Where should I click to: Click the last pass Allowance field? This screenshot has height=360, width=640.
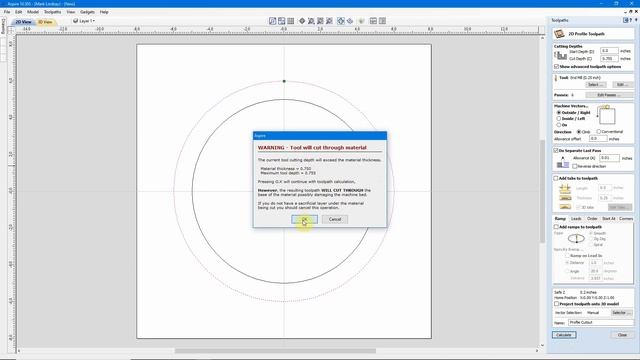coord(610,158)
